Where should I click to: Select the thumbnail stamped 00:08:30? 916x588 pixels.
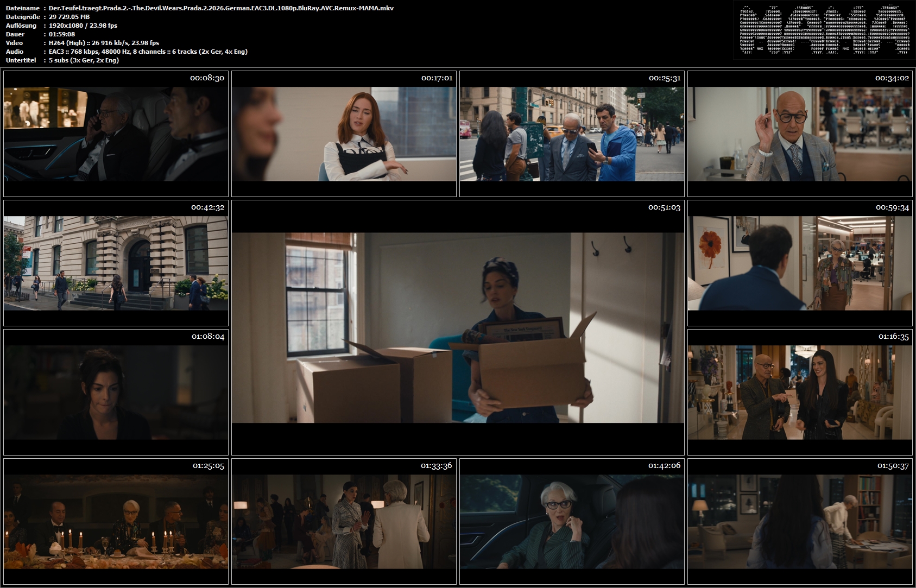pos(116,134)
